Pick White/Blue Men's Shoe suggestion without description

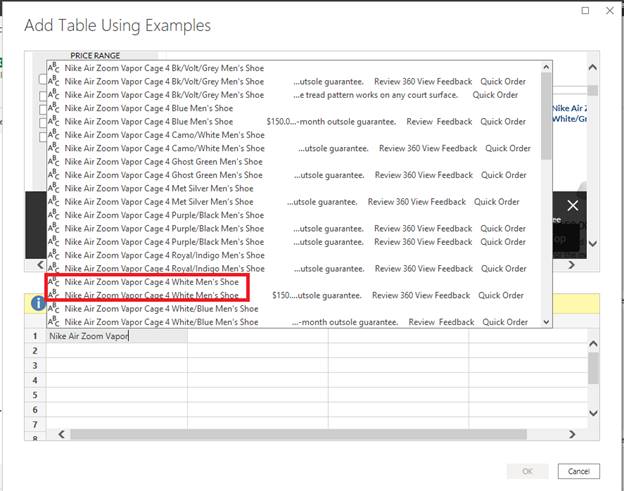(x=161, y=309)
